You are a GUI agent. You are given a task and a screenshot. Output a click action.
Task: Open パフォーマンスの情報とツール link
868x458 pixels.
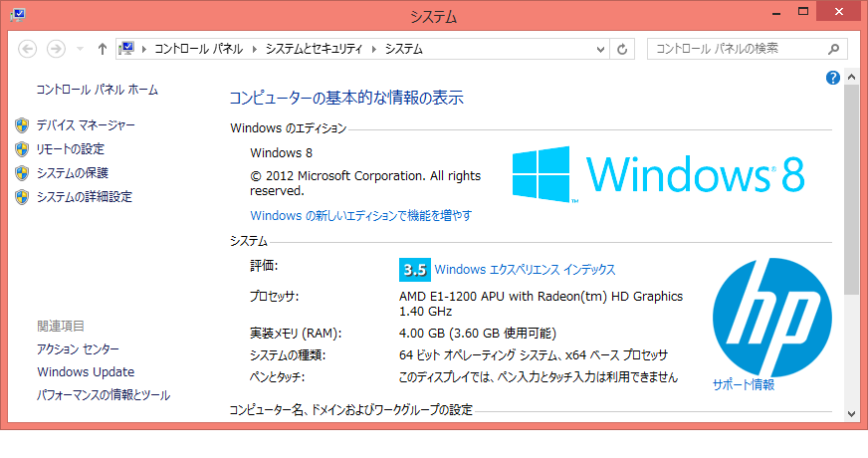[104, 395]
